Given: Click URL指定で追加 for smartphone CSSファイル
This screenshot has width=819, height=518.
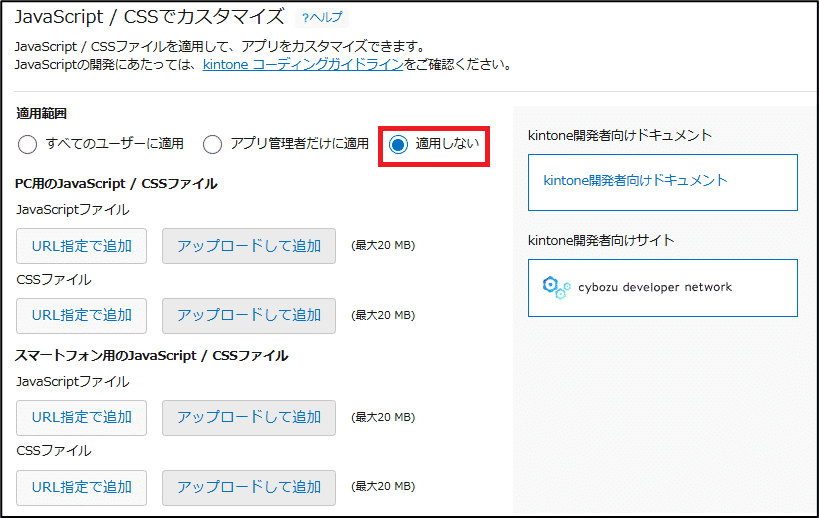Looking at the screenshot, I should point(81,488).
